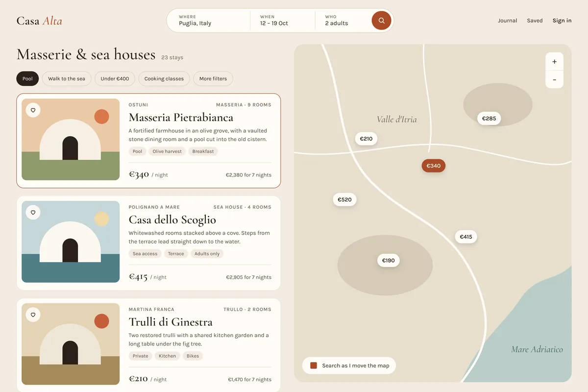Select the €285 map price pin
The width and height of the screenshot is (588, 392).
[x=489, y=118]
